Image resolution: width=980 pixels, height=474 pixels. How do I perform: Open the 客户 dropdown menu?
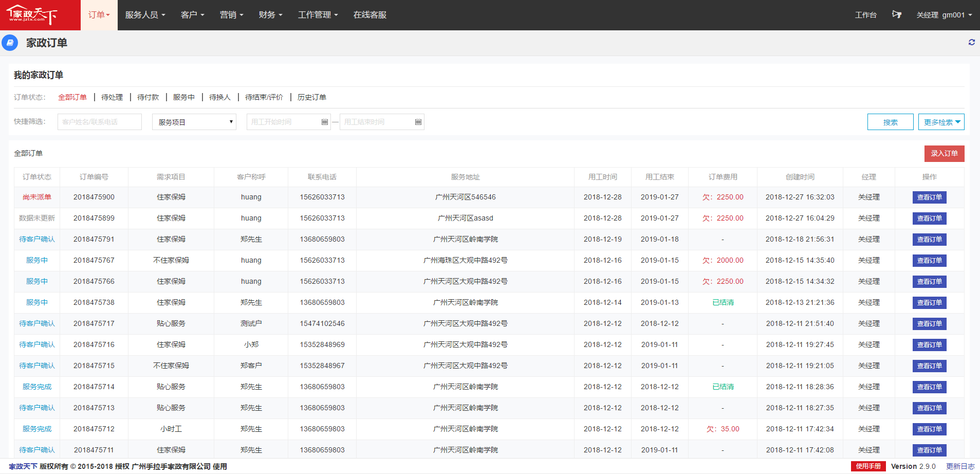[x=192, y=15]
